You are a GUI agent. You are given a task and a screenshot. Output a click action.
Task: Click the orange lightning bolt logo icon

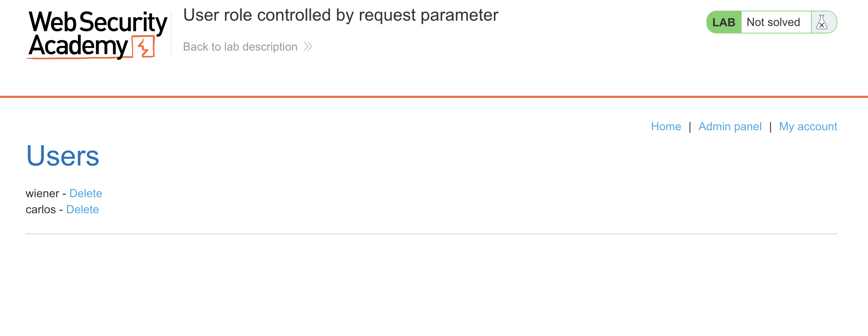144,47
